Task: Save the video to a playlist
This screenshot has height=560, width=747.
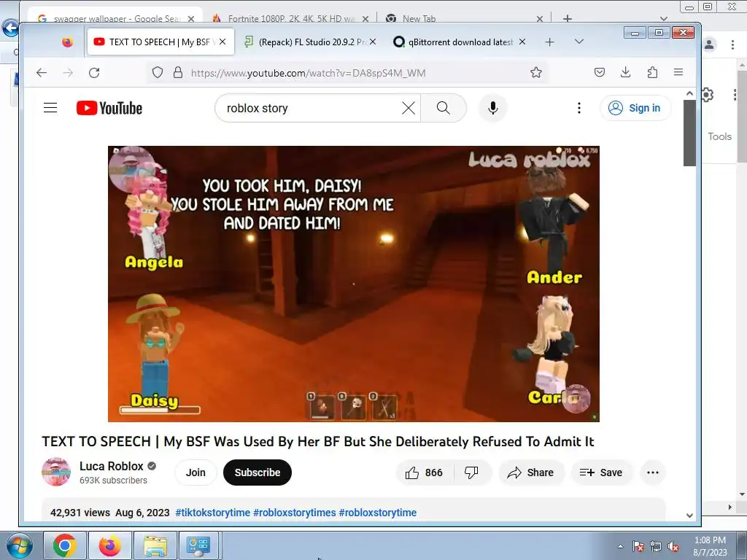Action: [601, 472]
